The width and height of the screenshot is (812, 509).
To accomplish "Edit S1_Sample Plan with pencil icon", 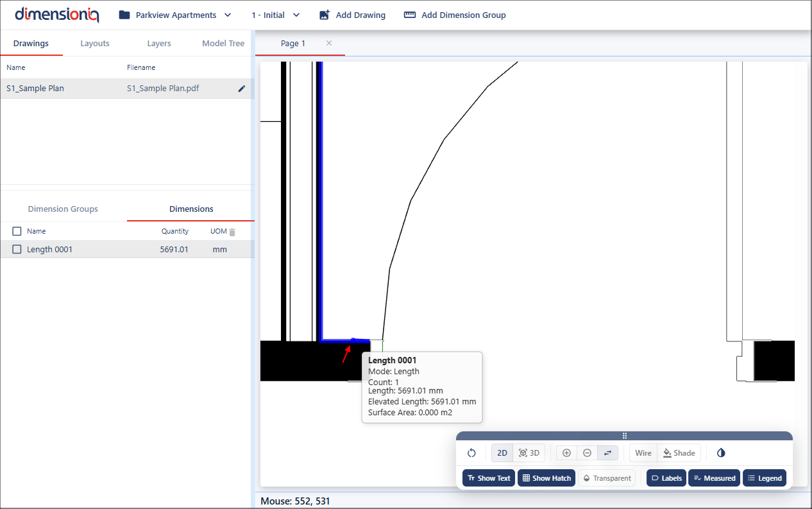I will (x=242, y=89).
